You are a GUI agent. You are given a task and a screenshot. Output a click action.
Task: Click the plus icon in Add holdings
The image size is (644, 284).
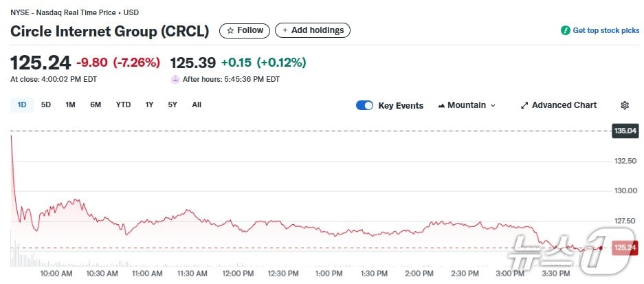[285, 30]
